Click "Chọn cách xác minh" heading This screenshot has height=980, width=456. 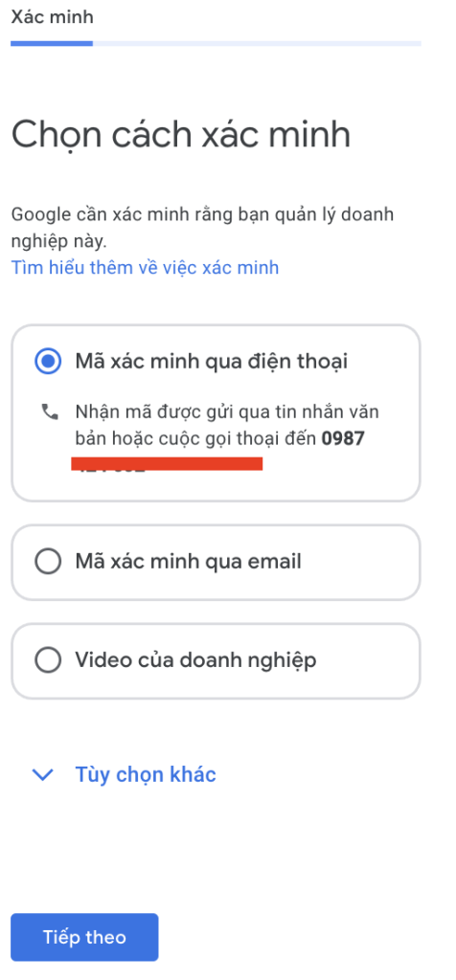[x=181, y=135]
